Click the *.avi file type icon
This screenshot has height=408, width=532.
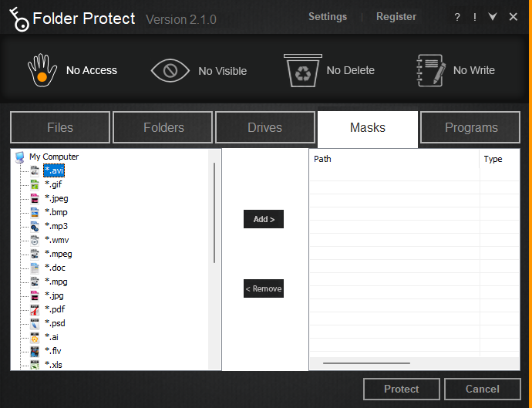tap(35, 171)
